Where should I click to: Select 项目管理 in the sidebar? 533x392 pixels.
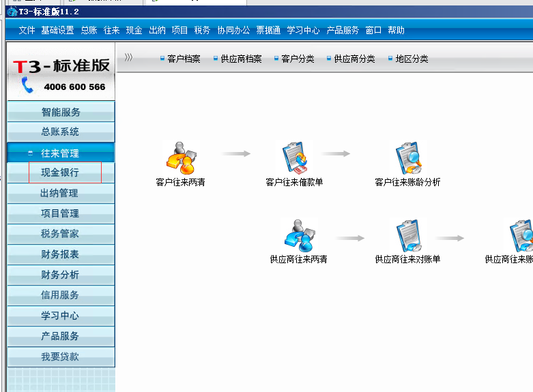click(x=61, y=213)
